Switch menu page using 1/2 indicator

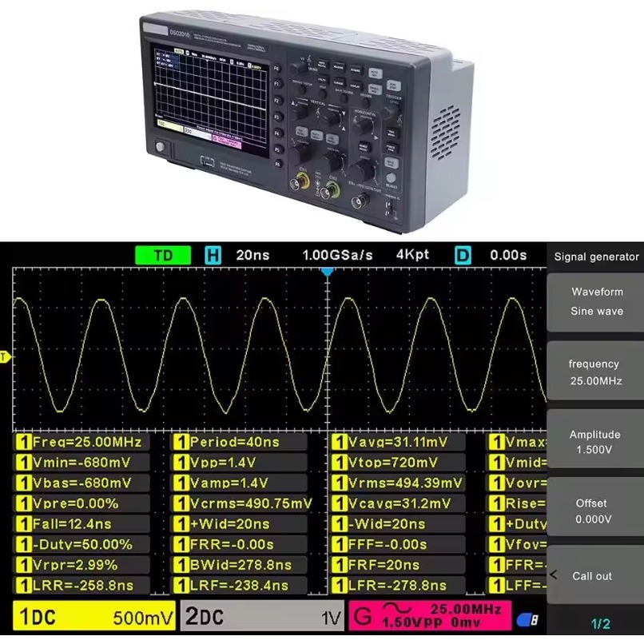point(600,624)
